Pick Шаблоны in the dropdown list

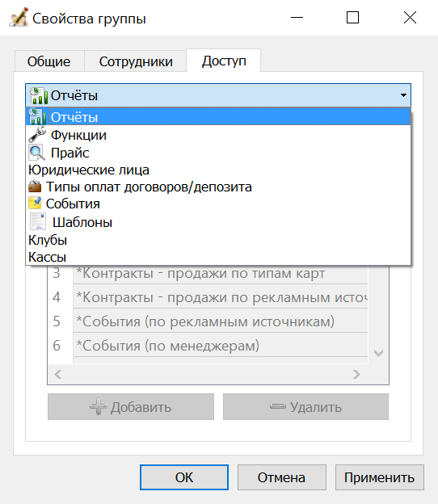tap(218, 222)
